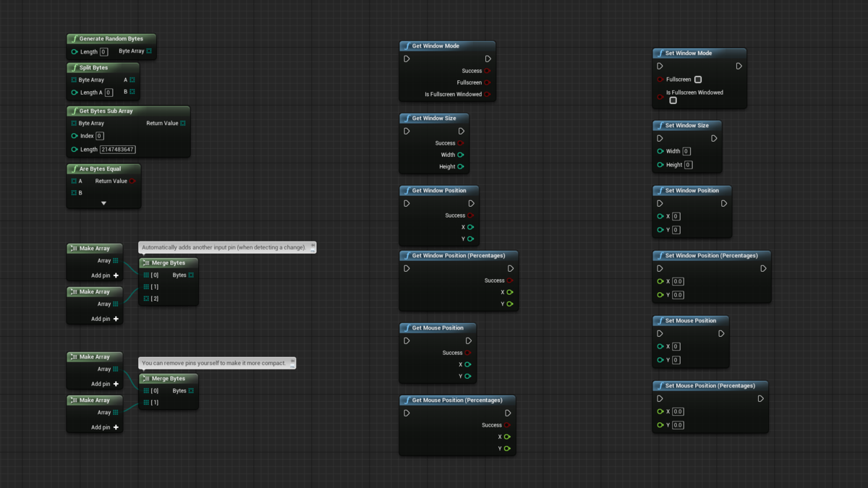
Task: Click Byte Array output pin on Generate Random Bytes
Action: click(x=149, y=51)
